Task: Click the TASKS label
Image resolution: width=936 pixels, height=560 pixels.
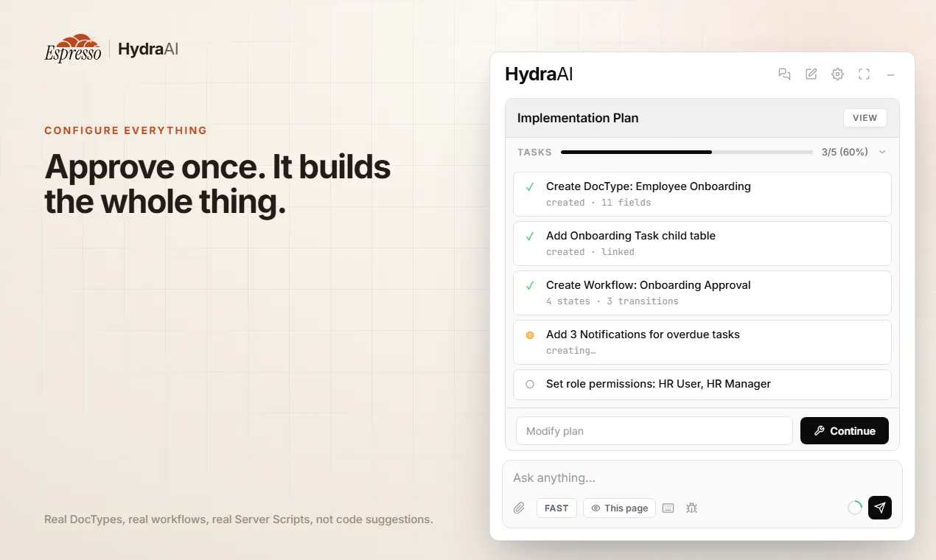Action: [x=534, y=152]
